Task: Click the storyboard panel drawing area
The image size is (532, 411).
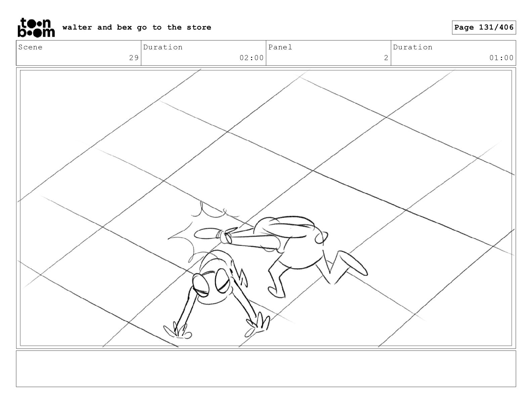Action: point(266,208)
